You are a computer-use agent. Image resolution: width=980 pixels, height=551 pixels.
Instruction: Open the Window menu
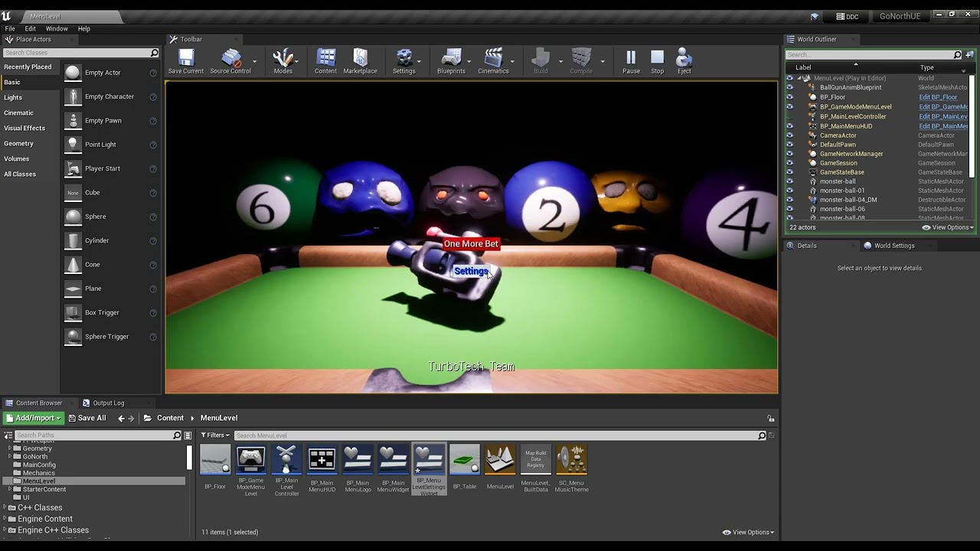pyautogui.click(x=57, y=28)
